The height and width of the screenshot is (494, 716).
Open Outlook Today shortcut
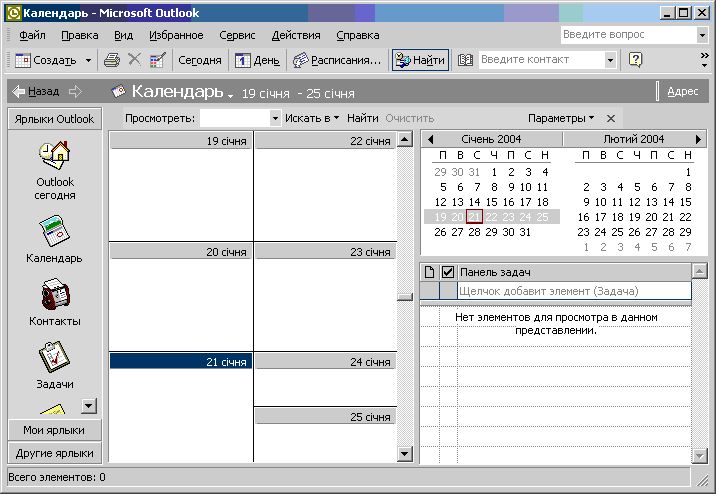[x=55, y=171]
